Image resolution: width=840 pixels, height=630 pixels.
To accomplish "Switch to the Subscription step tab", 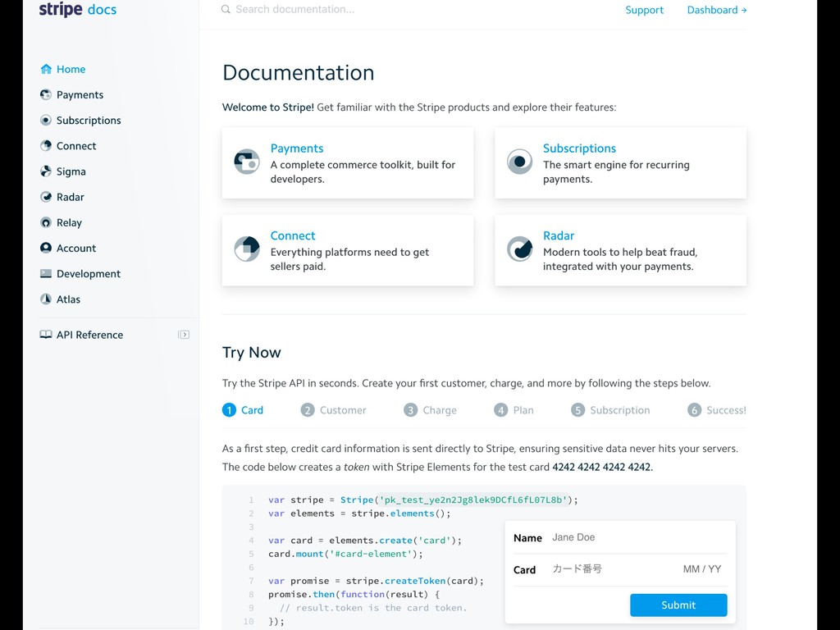I will point(610,410).
